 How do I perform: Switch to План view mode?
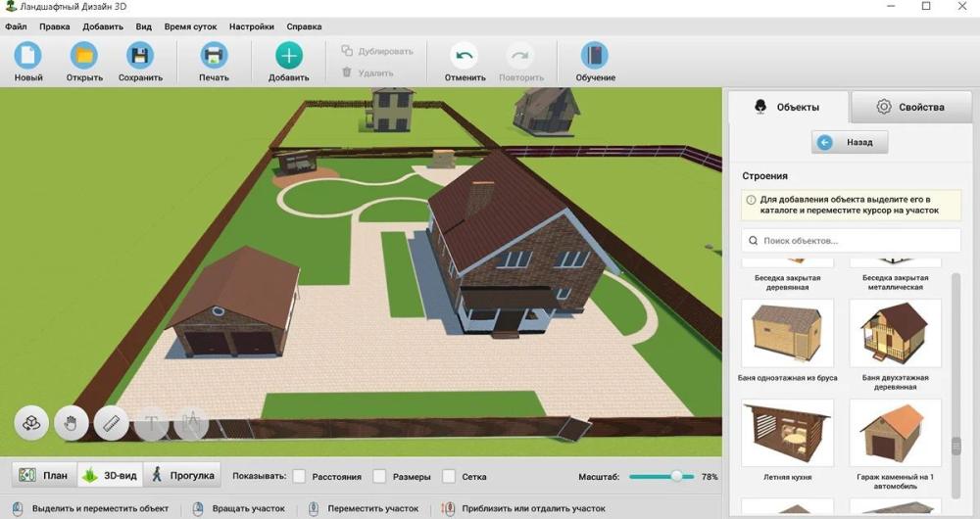tap(45, 476)
